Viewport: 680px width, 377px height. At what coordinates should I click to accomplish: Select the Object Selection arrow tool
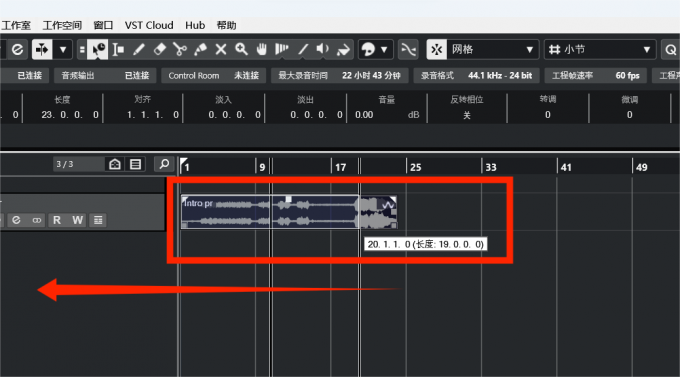[x=98, y=49]
